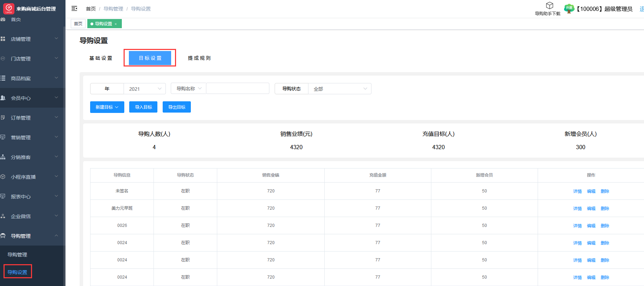Click the 导购名称 search input field
Image resolution: width=644 pixels, height=286 pixels.
[238, 89]
